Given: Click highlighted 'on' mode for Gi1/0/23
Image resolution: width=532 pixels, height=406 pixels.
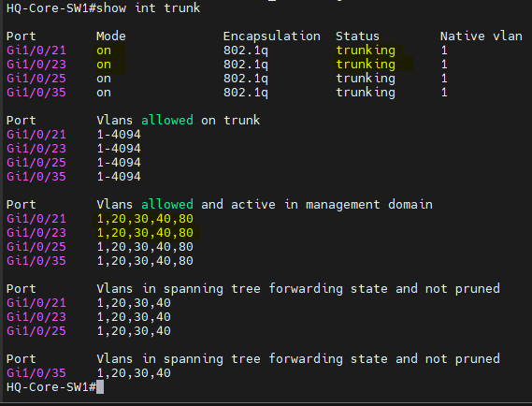Looking at the screenshot, I should [x=104, y=65].
